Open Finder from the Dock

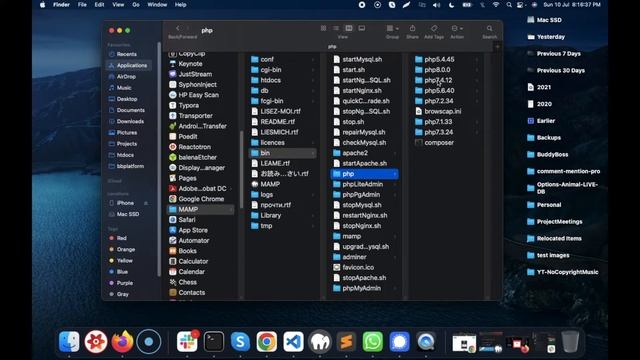coord(69,341)
